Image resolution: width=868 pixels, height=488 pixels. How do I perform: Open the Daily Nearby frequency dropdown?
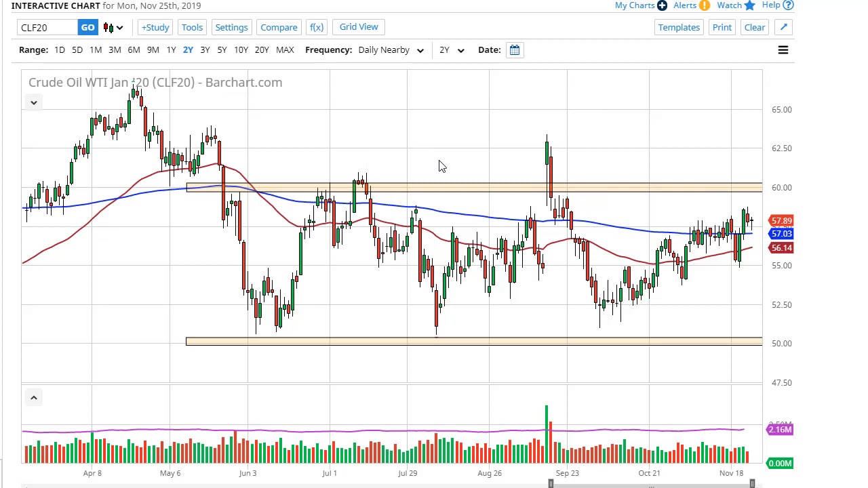[391, 49]
